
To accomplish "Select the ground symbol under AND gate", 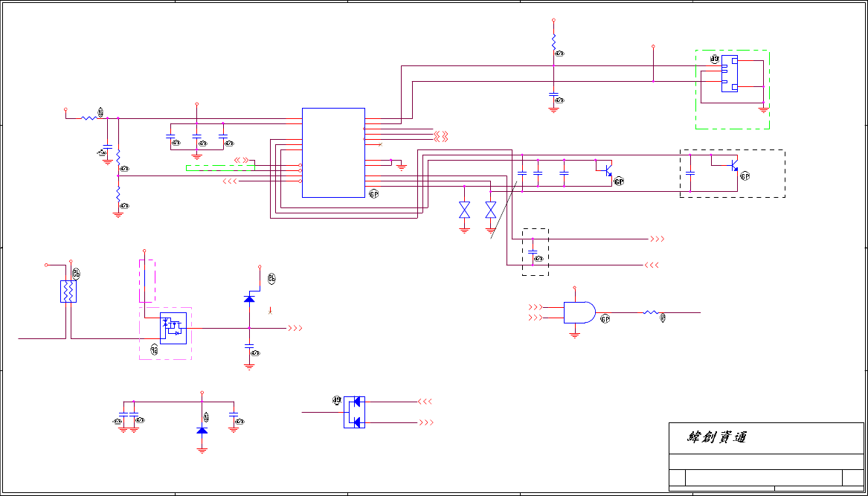I will point(575,335).
